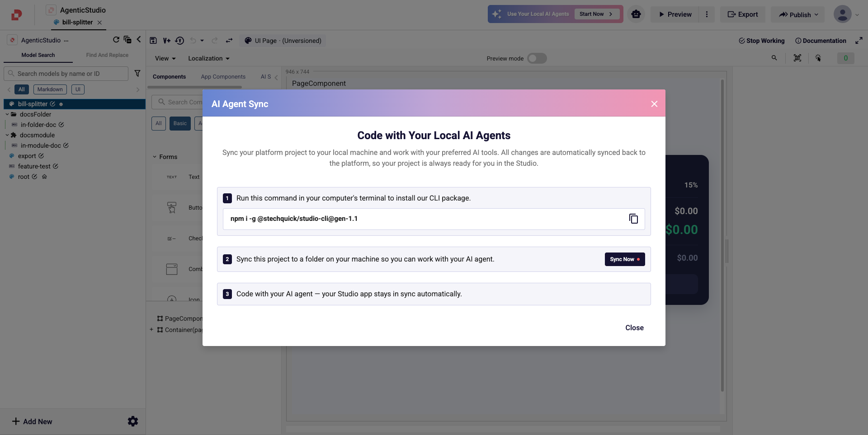Select the UI filter chip
Screen dimensions: 868x435
78,89
